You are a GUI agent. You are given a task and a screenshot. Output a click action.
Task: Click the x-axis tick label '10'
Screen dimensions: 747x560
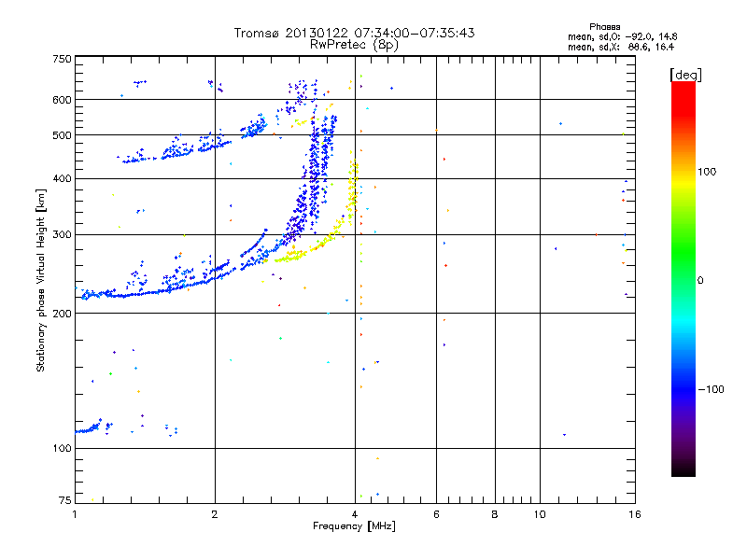540,514
